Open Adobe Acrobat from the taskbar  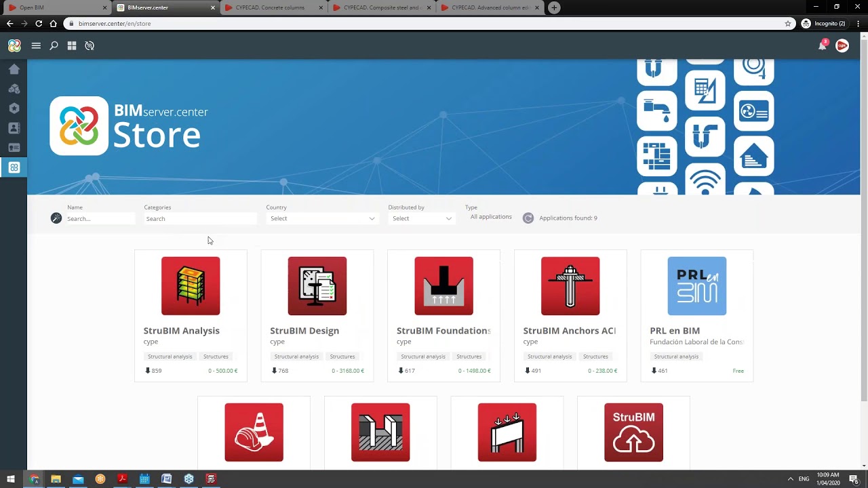122,479
